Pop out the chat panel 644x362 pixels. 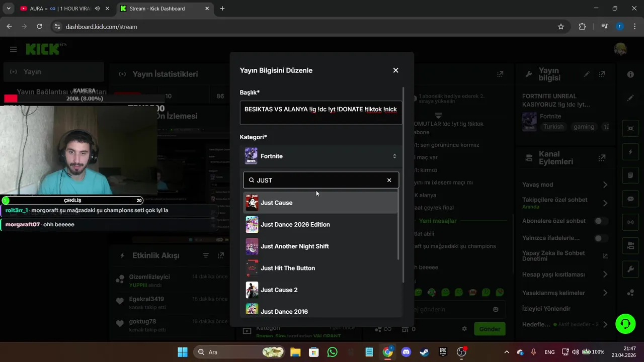coord(500,74)
